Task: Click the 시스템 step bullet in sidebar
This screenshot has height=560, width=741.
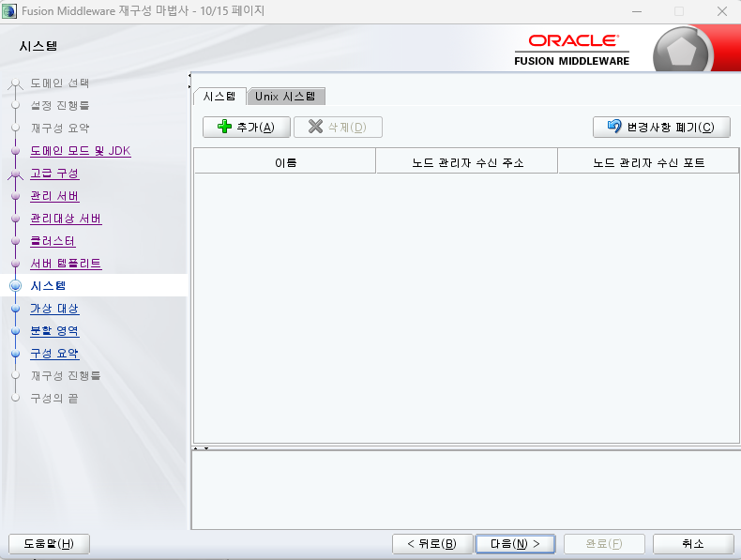Action: [x=16, y=285]
